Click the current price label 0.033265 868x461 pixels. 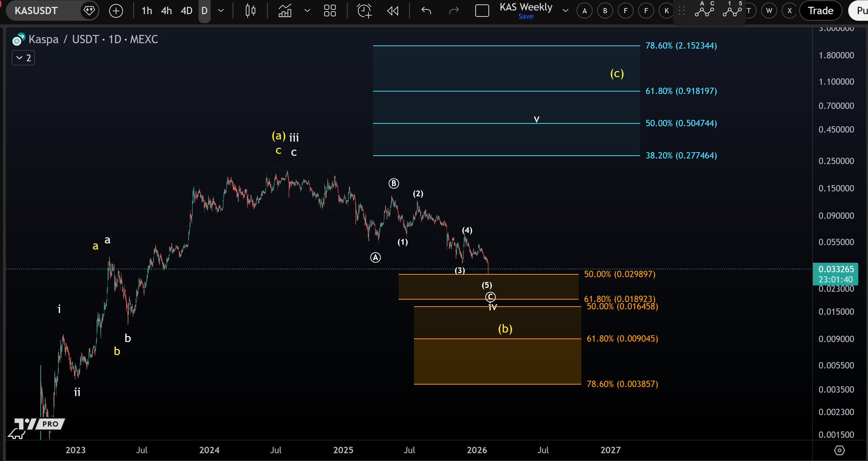pos(836,269)
